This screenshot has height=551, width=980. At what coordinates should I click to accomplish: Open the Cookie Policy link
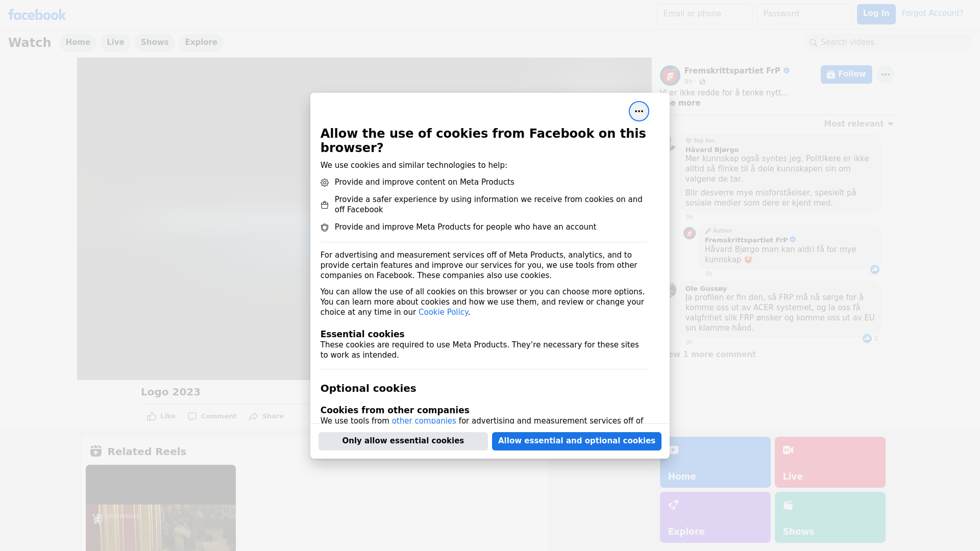(x=443, y=312)
